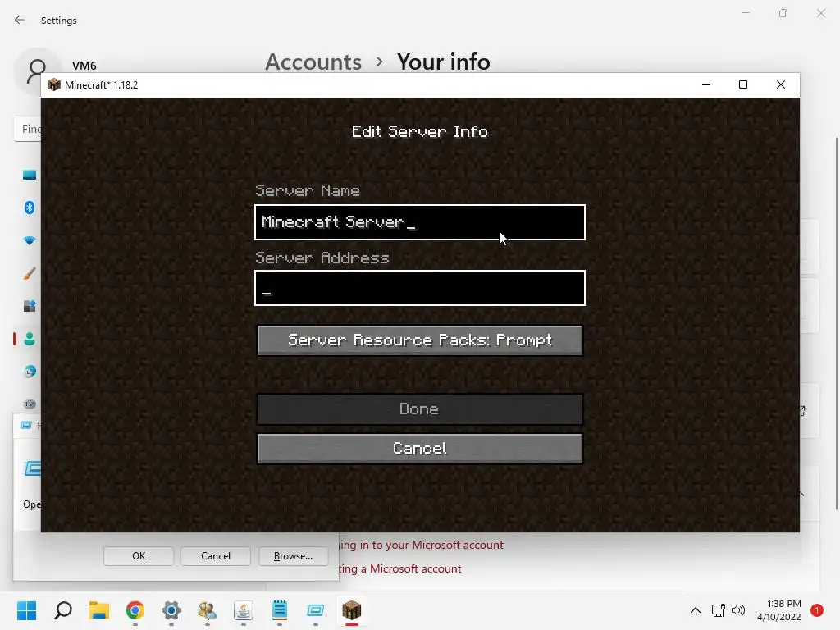This screenshot has height=630, width=840.
Task: Click the Minecraft crafting table title icon
Action: pos(54,84)
